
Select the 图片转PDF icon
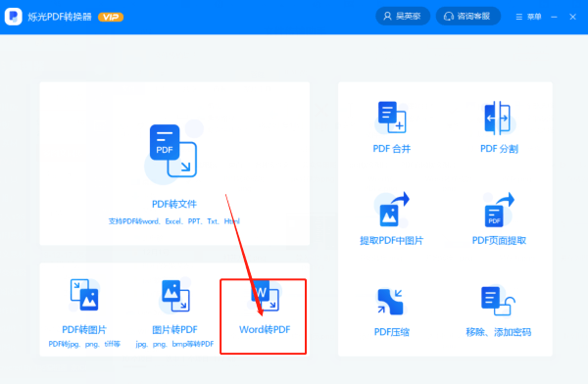(x=175, y=296)
